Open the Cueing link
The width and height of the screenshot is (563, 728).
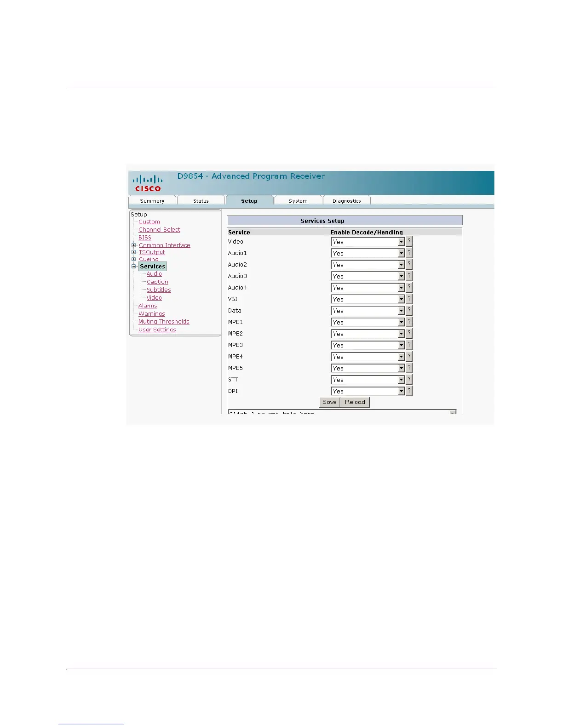pos(149,259)
